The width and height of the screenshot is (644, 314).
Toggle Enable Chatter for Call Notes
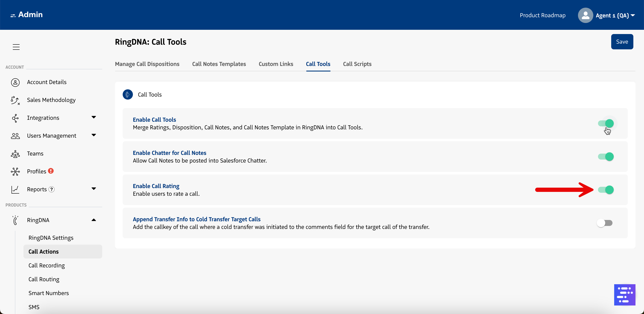606,157
